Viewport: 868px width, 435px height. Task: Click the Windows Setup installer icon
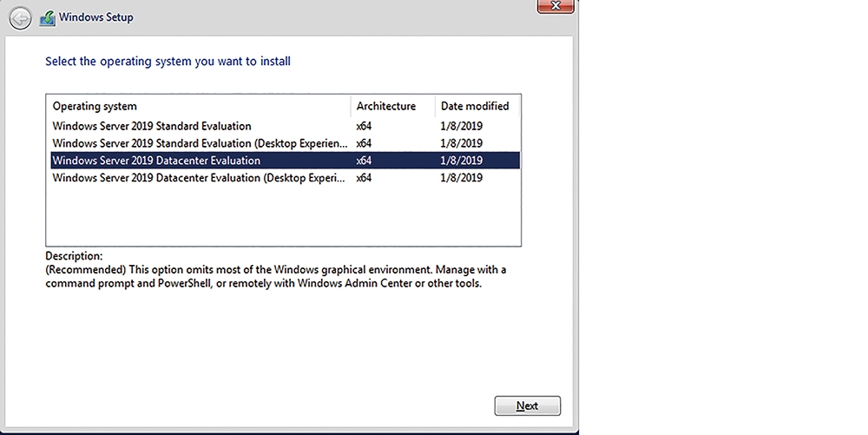point(48,18)
